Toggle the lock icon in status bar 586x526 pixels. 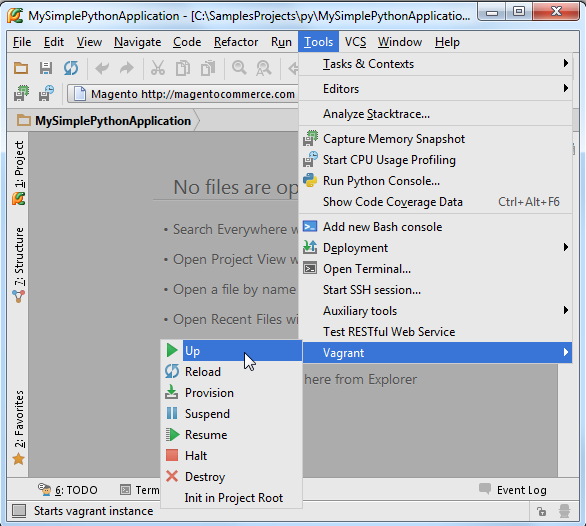(541, 511)
